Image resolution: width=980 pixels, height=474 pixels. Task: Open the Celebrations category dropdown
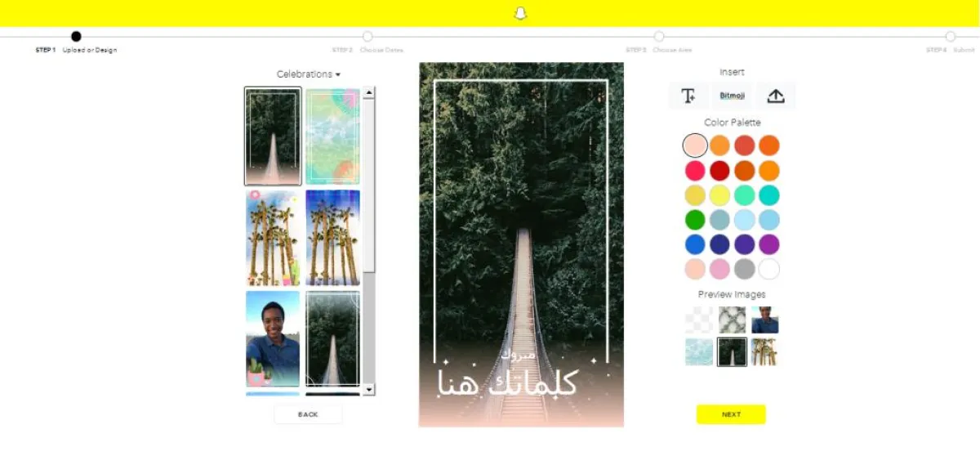coord(308,74)
